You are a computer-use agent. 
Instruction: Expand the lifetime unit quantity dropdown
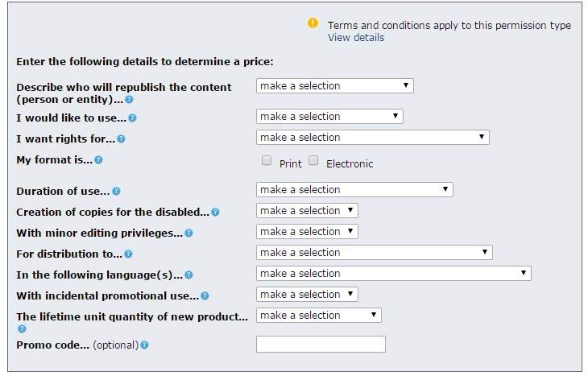click(x=318, y=316)
